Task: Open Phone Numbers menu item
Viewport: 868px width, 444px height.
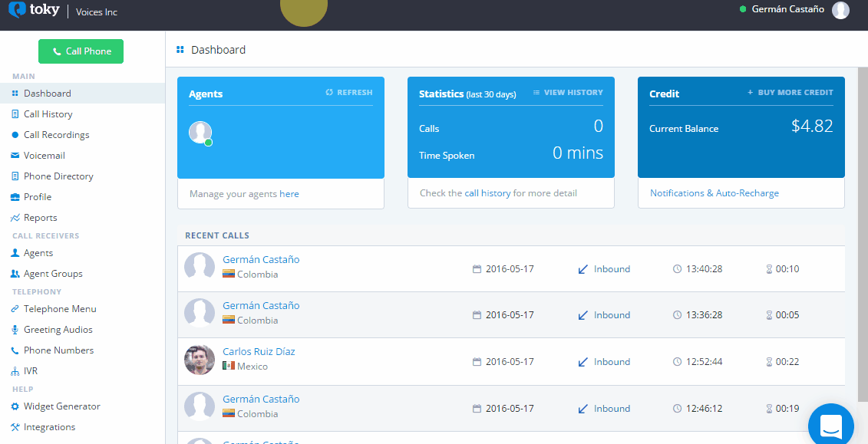Action: (58, 350)
